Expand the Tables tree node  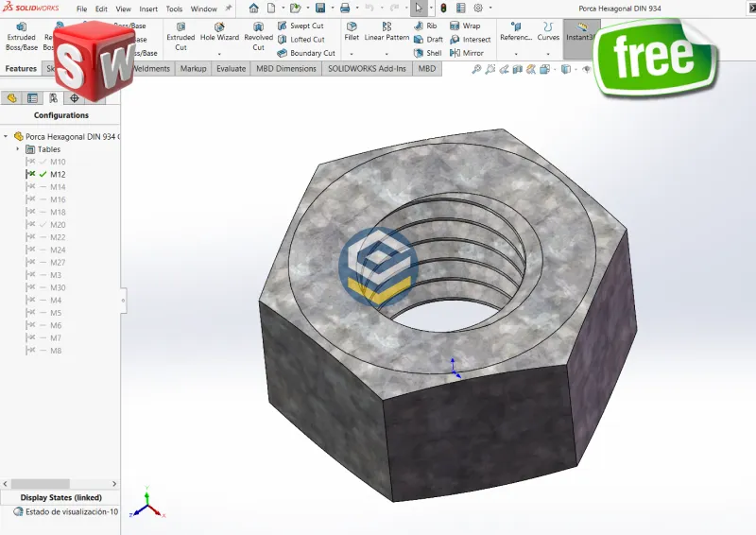(x=18, y=149)
